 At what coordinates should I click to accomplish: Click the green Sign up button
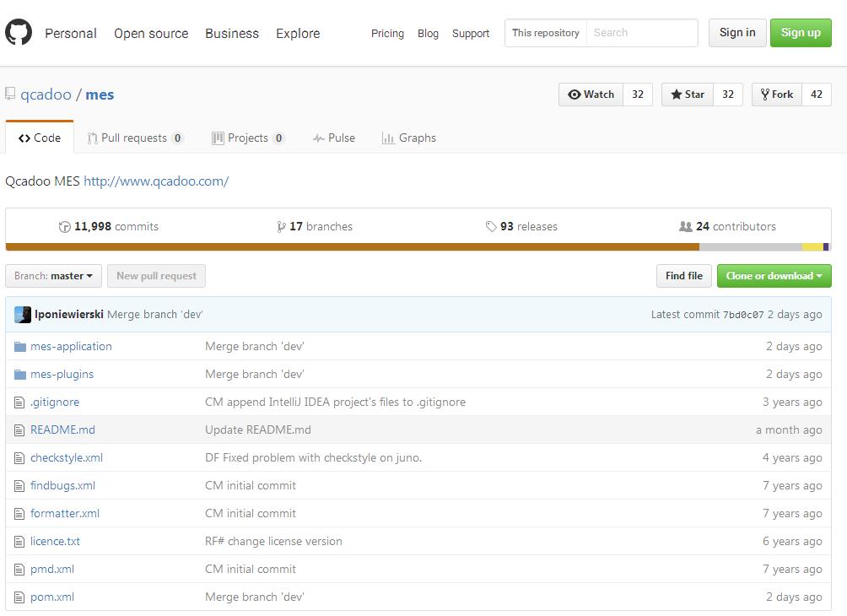(x=801, y=33)
